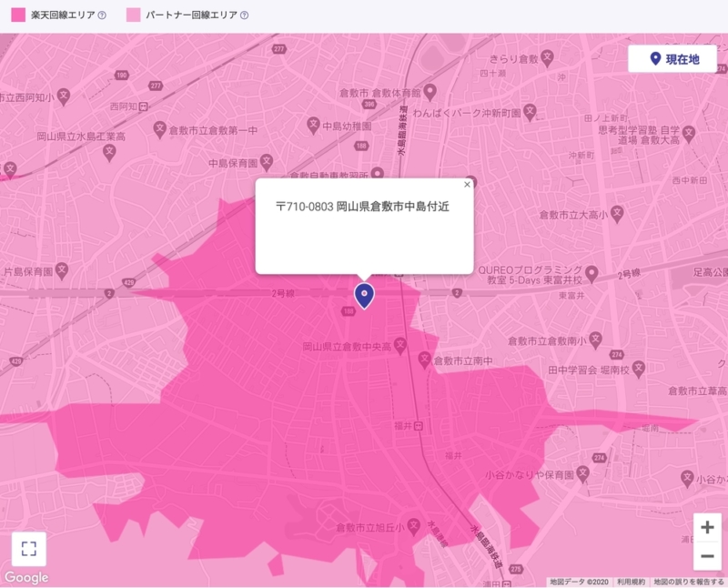Select the QUREOプログラミング教室 map pin

[591, 274]
